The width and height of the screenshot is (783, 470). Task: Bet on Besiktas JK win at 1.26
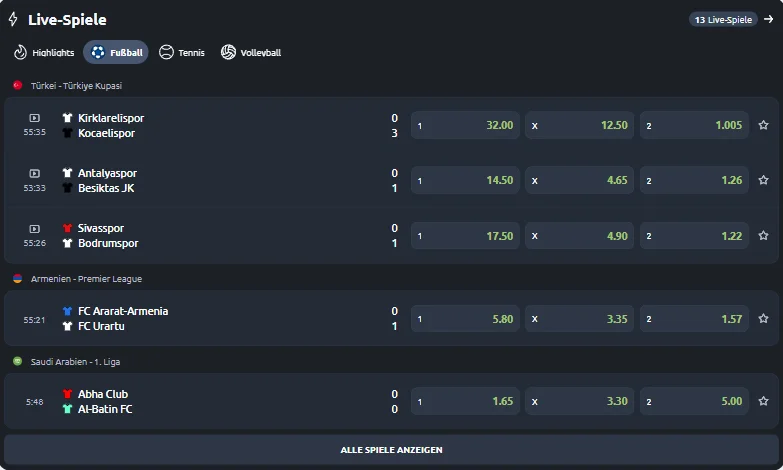click(694, 180)
